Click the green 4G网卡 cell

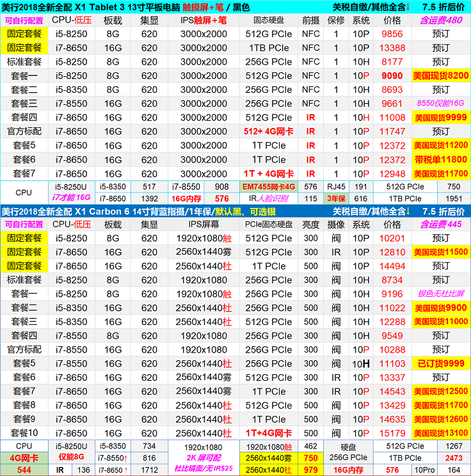24,458
